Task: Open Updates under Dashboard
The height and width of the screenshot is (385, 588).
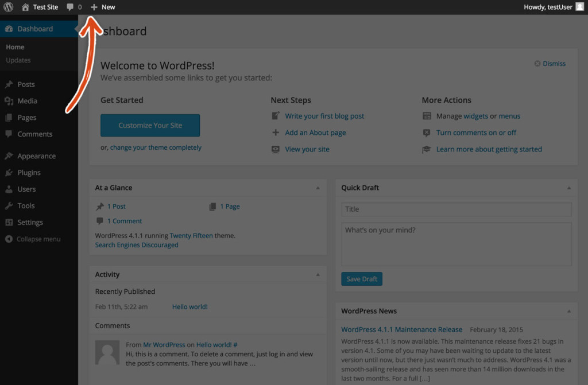Action: tap(18, 60)
